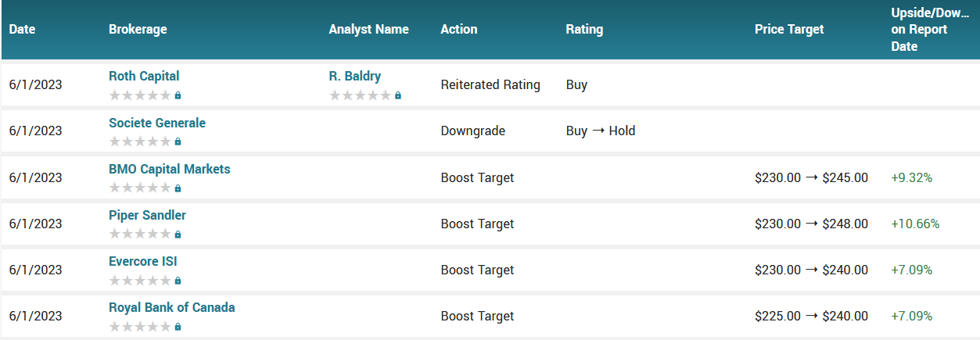Select '$230.00 → $248.00' price target
The image size is (980, 340).
811,224
